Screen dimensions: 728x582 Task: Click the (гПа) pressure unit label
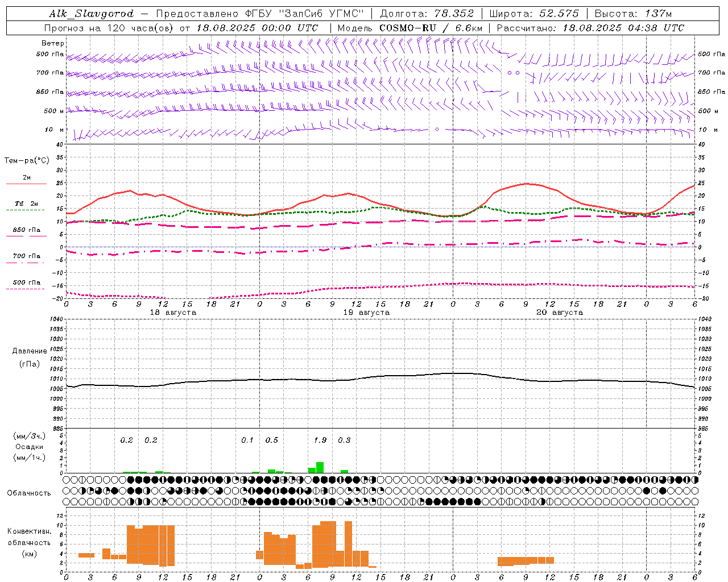pyautogui.click(x=29, y=364)
